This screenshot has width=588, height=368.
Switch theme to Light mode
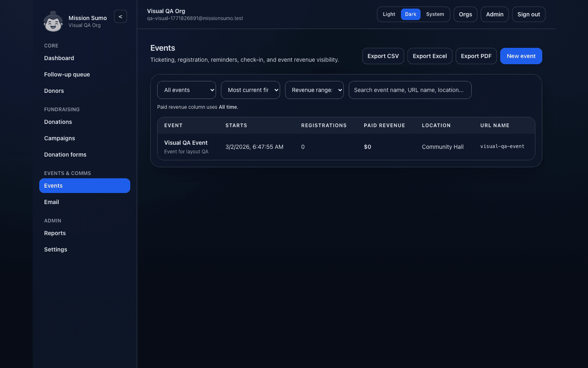pyautogui.click(x=388, y=14)
